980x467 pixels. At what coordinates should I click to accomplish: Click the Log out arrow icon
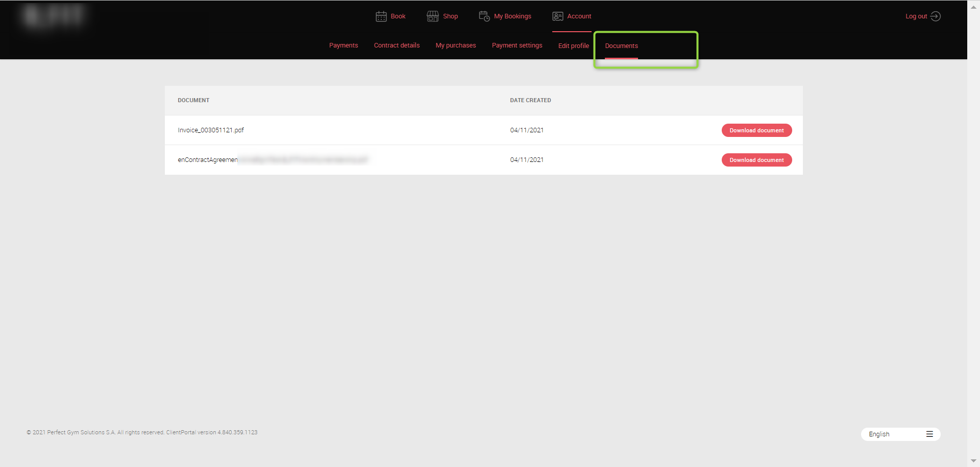tap(935, 16)
